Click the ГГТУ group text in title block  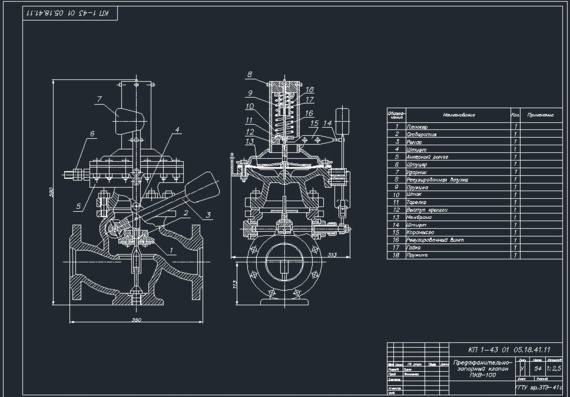coord(538,388)
